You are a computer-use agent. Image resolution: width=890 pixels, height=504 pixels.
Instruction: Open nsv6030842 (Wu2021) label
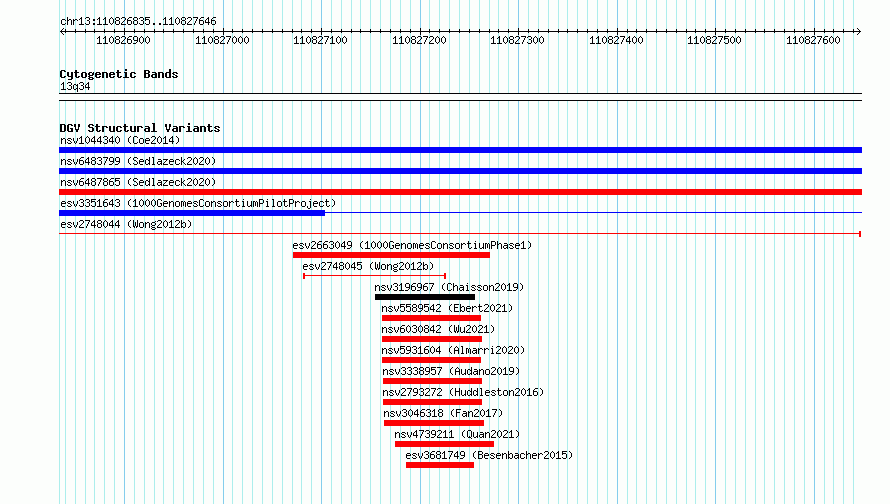tap(438, 329)
